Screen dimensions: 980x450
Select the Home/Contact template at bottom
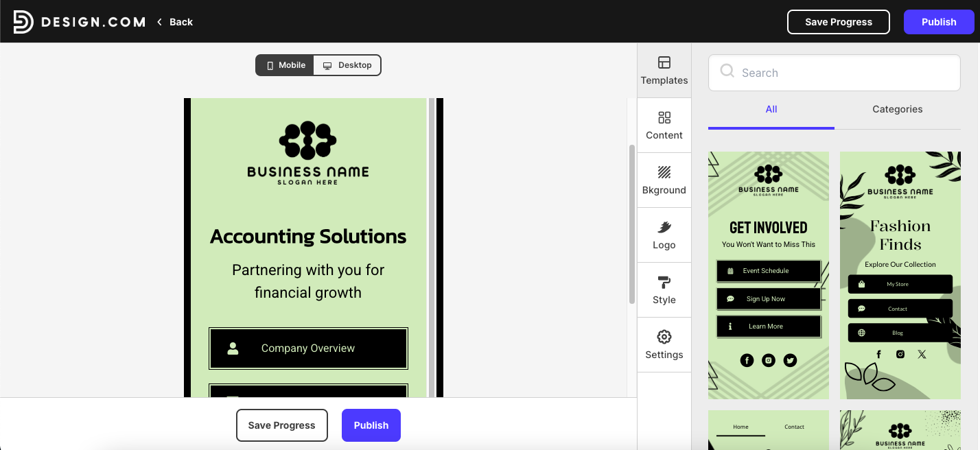point(768,430)
